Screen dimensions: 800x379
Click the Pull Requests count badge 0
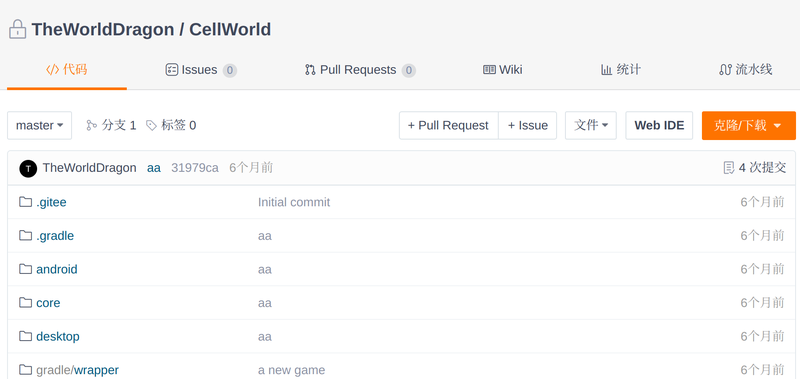point(409,70)
